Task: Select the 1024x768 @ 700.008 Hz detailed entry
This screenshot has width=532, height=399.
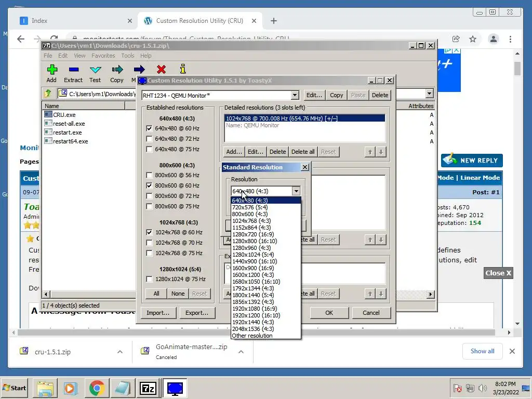Action: click(x=304, y=118)
